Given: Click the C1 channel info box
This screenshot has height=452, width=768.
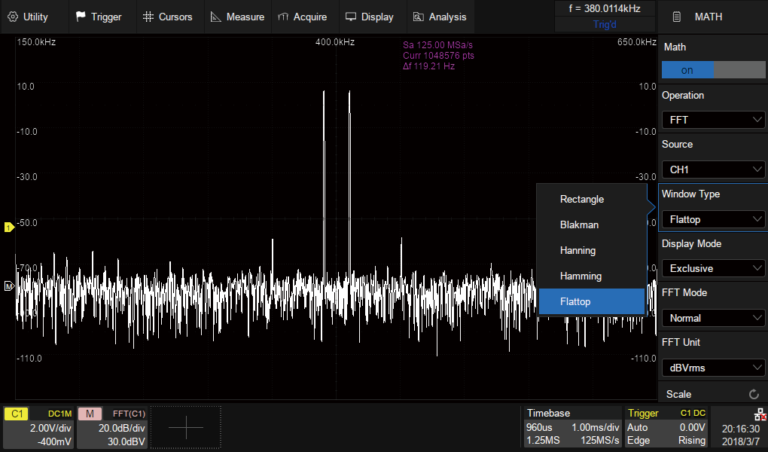Looking at the screenshot, I should tap(37, 427).
